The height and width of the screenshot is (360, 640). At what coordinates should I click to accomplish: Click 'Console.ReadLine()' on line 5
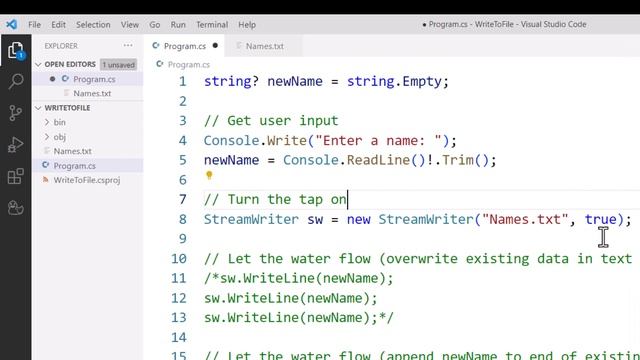click(x=354, y=160)
